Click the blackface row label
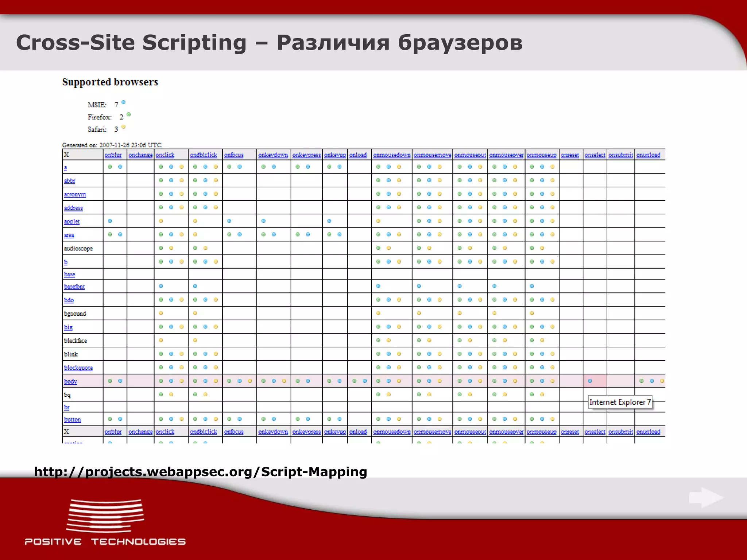 tap(76, 341)
